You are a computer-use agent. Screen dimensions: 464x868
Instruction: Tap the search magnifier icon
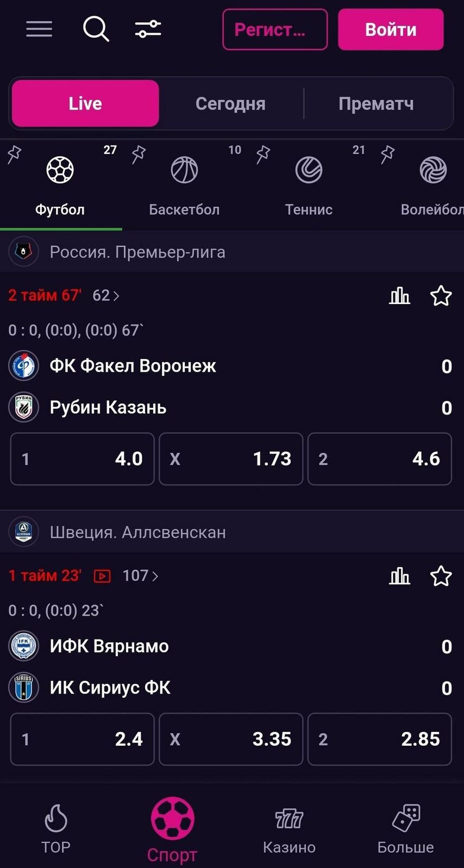click(96, 29)
